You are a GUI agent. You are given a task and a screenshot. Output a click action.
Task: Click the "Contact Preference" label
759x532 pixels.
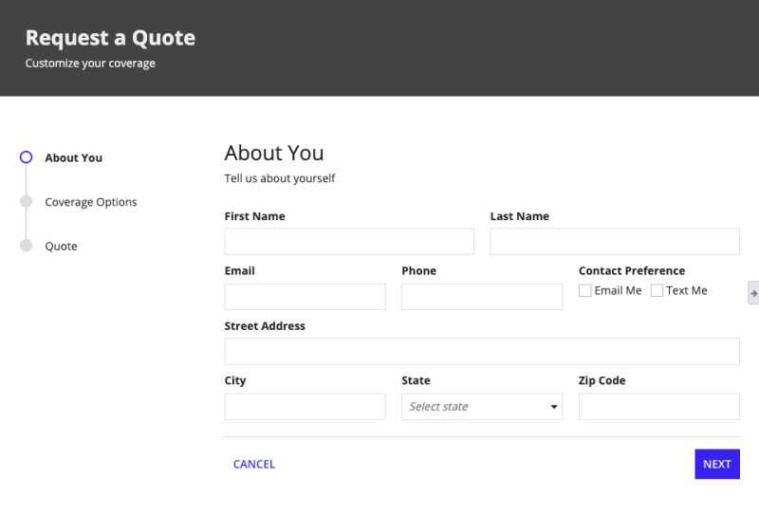(632, 271)
